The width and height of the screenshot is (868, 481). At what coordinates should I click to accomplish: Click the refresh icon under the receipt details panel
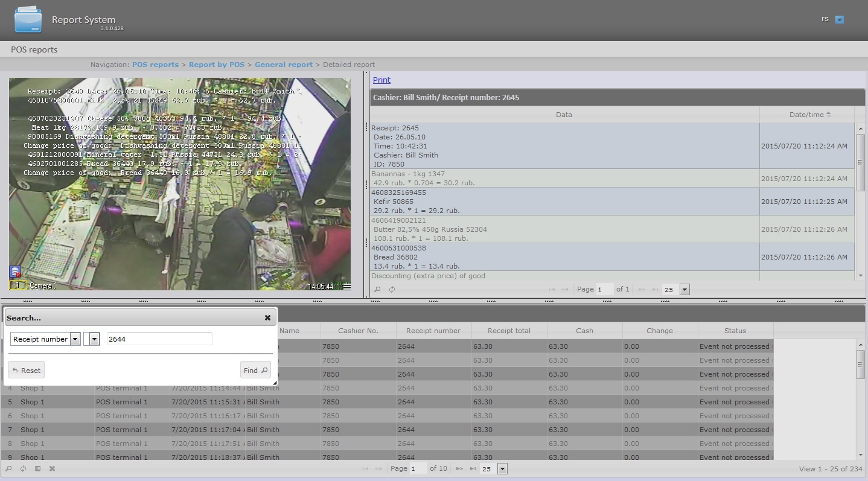click(x=392, y=290)
